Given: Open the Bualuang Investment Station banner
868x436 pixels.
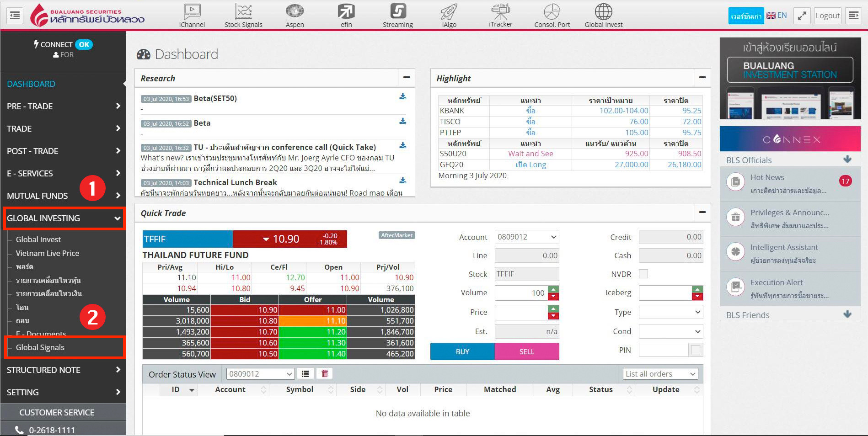Looking at the screenshot, I should pyautogui.click(x=790, y=78).
